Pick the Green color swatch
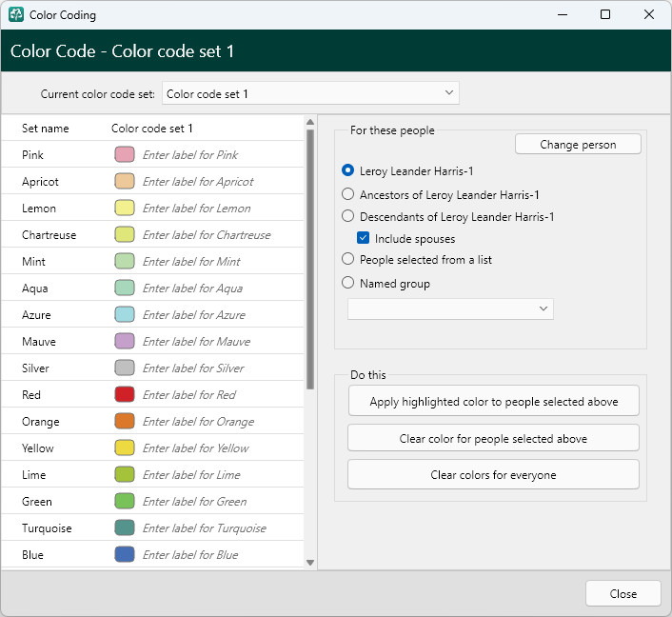 125,501
